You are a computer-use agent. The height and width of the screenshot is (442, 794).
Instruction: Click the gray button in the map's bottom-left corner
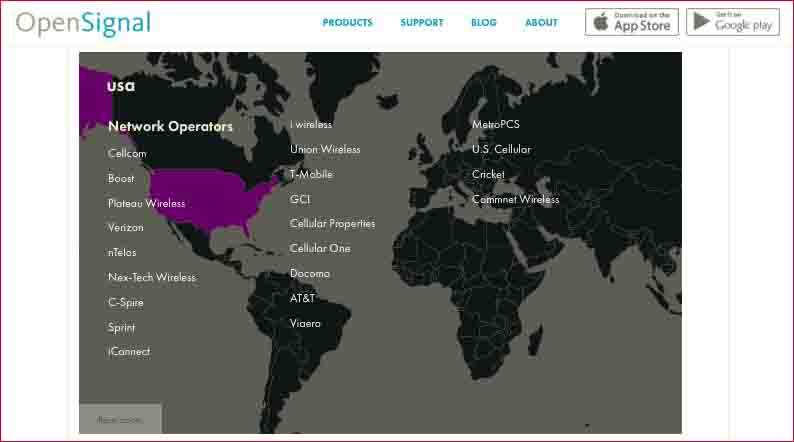120,419
